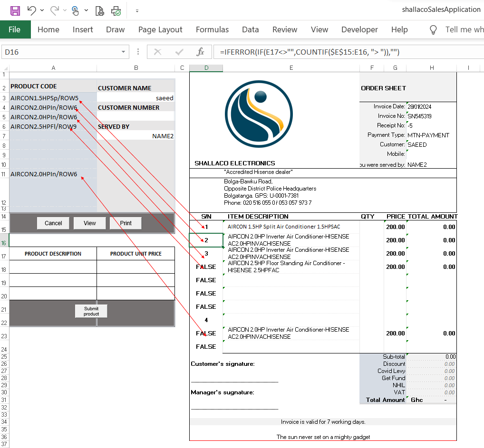Click cell AIRCON1.5HPSp/ROW5
The image size is (484, 448).
pyautogui.click(x=53, y=98)
